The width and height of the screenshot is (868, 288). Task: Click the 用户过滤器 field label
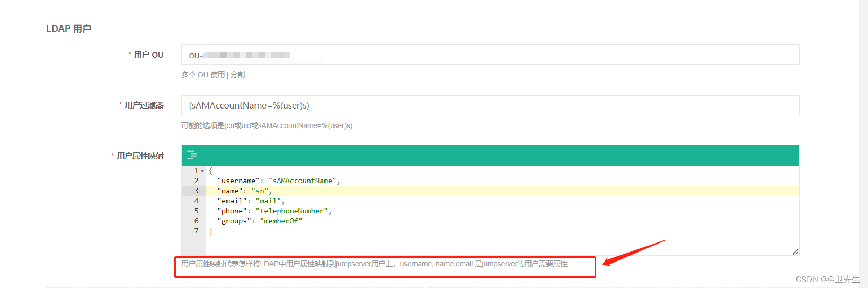(x=144, y=105)
